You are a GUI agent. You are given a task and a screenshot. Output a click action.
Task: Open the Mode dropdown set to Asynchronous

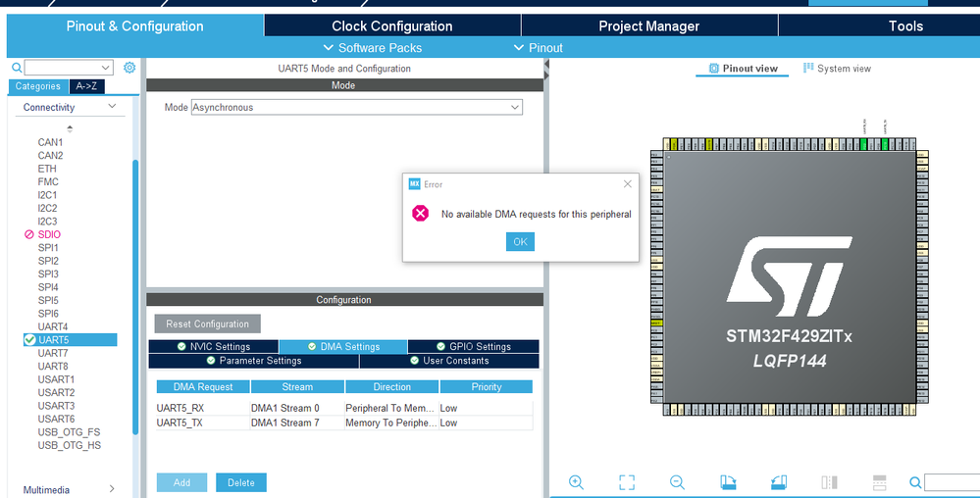[357, 108]
